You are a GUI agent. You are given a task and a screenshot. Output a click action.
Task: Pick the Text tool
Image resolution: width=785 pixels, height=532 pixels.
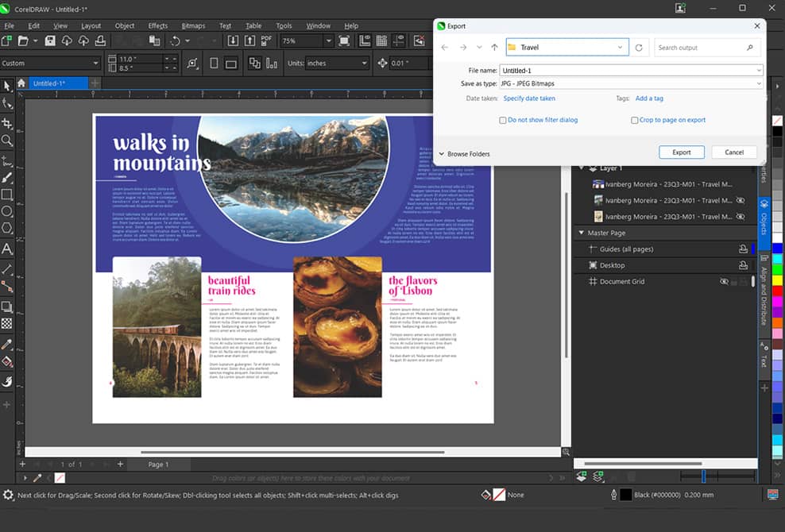tap(7, 249)
